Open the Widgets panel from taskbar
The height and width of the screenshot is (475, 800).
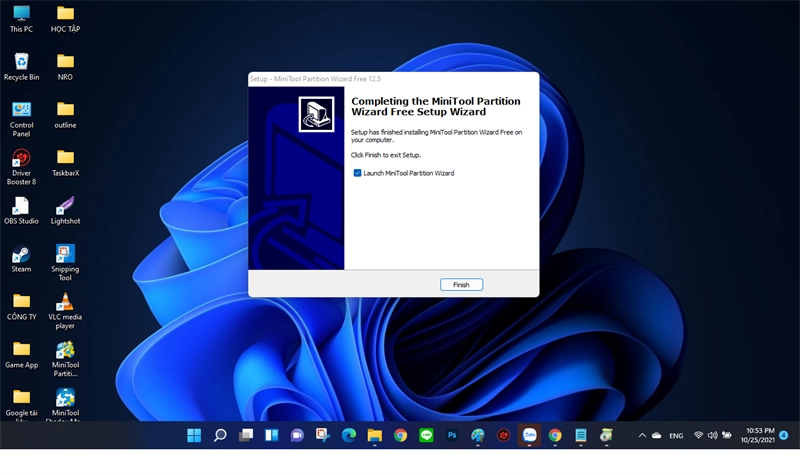(271, 435)
